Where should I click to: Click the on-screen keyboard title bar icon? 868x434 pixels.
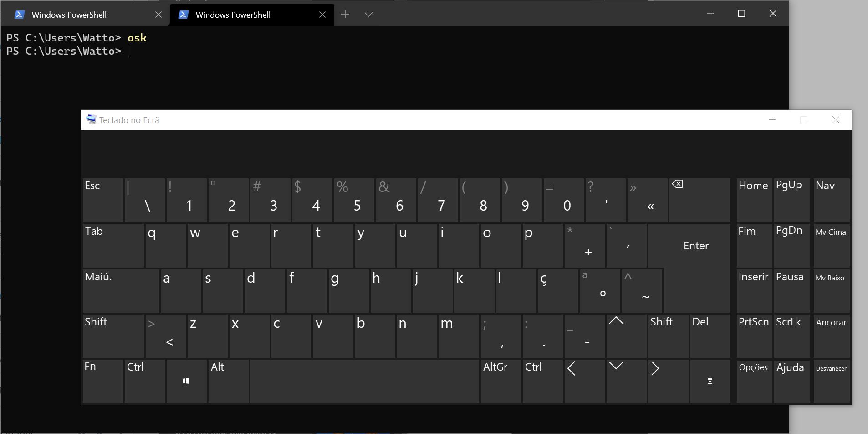(91, 120)
